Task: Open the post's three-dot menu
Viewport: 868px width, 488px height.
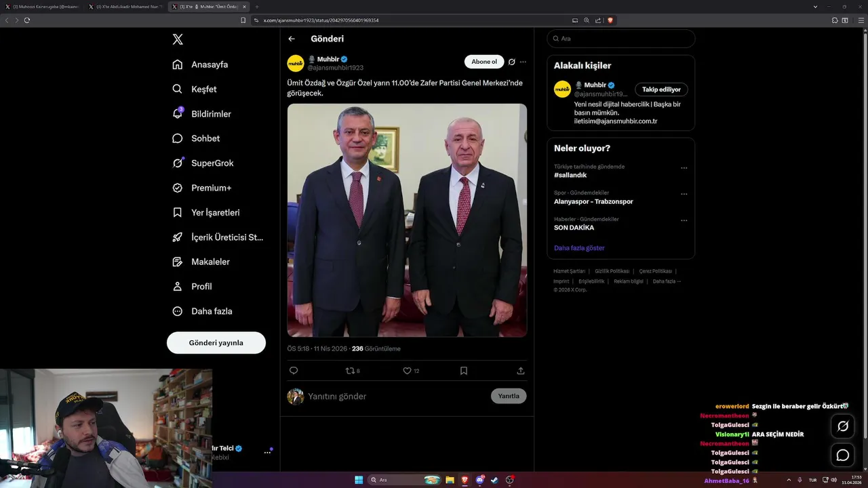Action: pos(523,62)
